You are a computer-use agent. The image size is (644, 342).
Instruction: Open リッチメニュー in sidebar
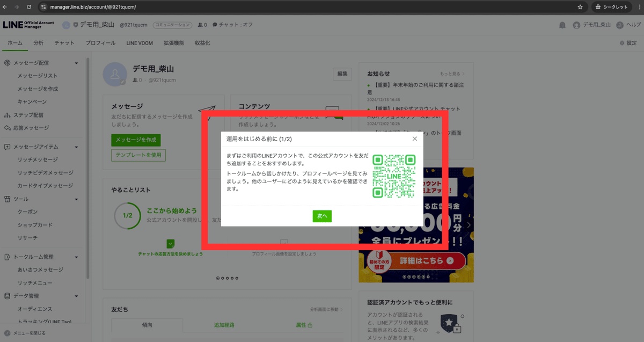click(35, 282)
